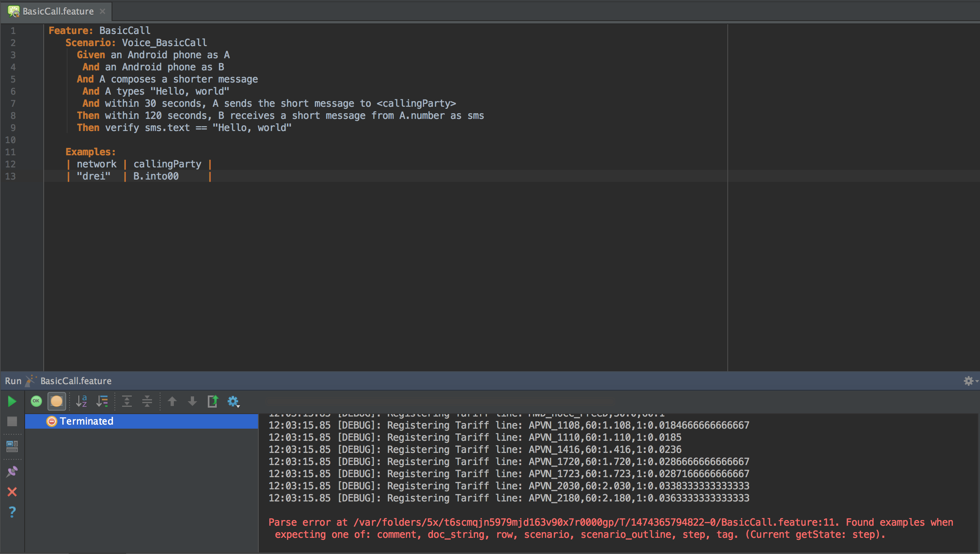Click the 'Given' keyword on line 3
980x554 pixels.
click(91, 55)
